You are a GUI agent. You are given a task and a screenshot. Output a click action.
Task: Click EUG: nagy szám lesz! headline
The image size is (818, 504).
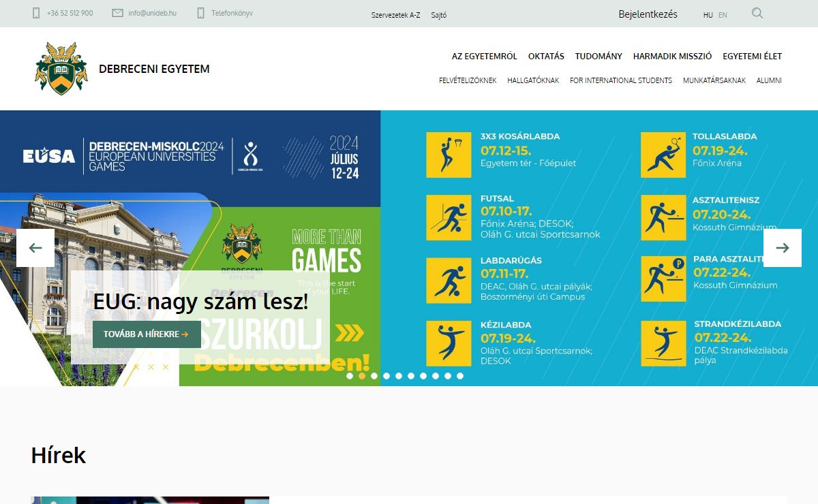coord(200,301)
